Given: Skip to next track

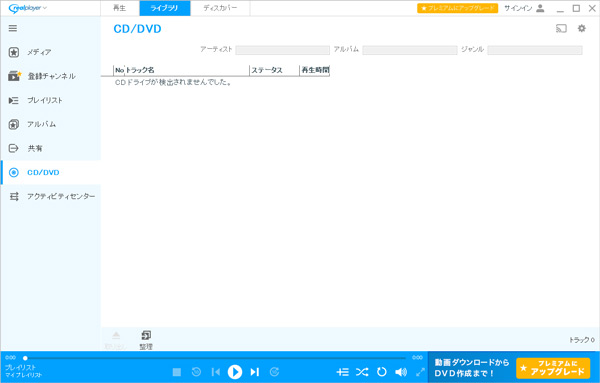Looking at the screenshot, I should coord(255,372).
